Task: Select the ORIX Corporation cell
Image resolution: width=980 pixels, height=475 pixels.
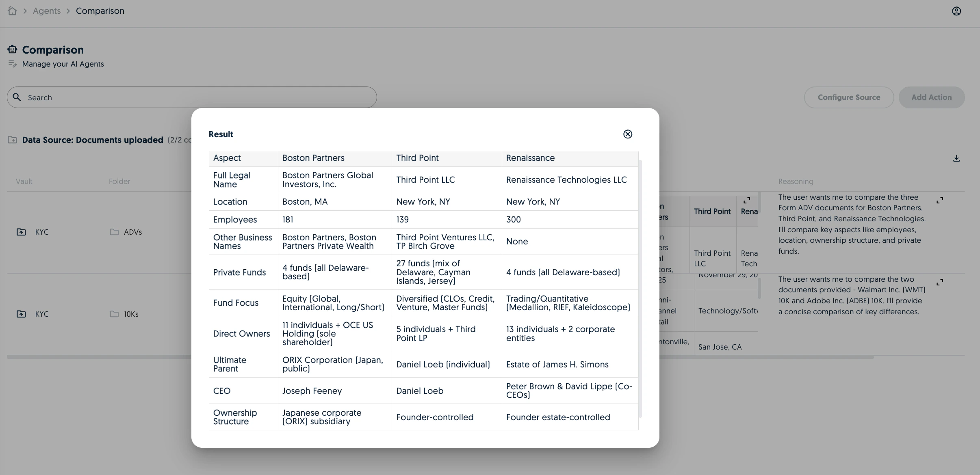Action: coord(335,364)
